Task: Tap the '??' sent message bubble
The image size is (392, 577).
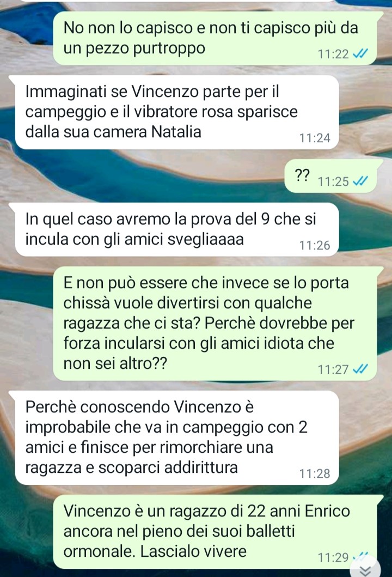Action: click(x=331, y=176)
